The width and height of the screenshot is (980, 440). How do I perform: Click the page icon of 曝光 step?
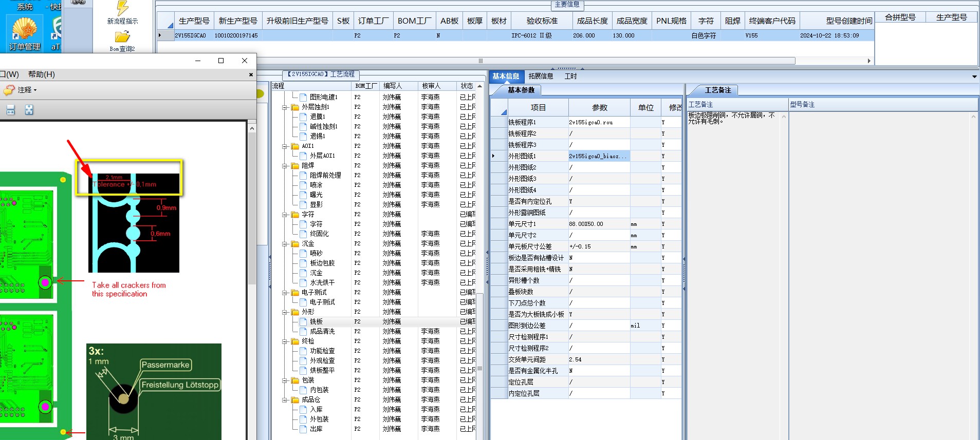(x=303, y=195)
